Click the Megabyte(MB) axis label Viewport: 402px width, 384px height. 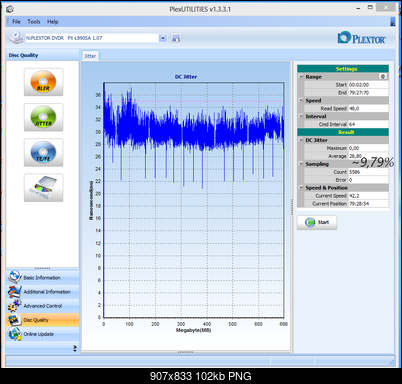pyautogui.click(x=193, y=330)
